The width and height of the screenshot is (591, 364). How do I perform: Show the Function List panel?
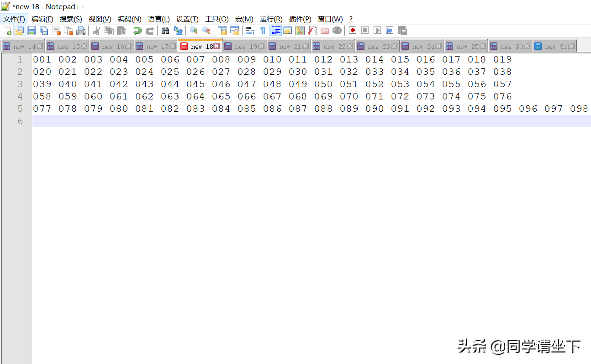point(312,31)
